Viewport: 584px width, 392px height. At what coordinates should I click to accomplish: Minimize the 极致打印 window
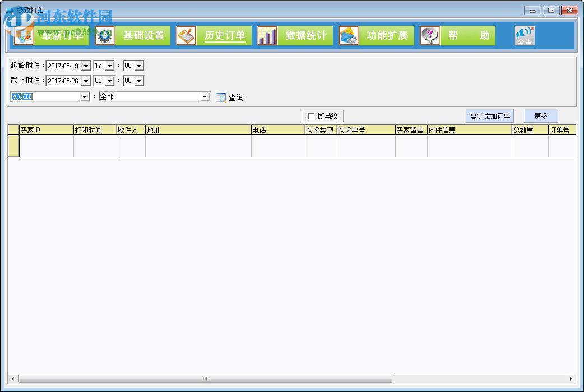[532, 11]
